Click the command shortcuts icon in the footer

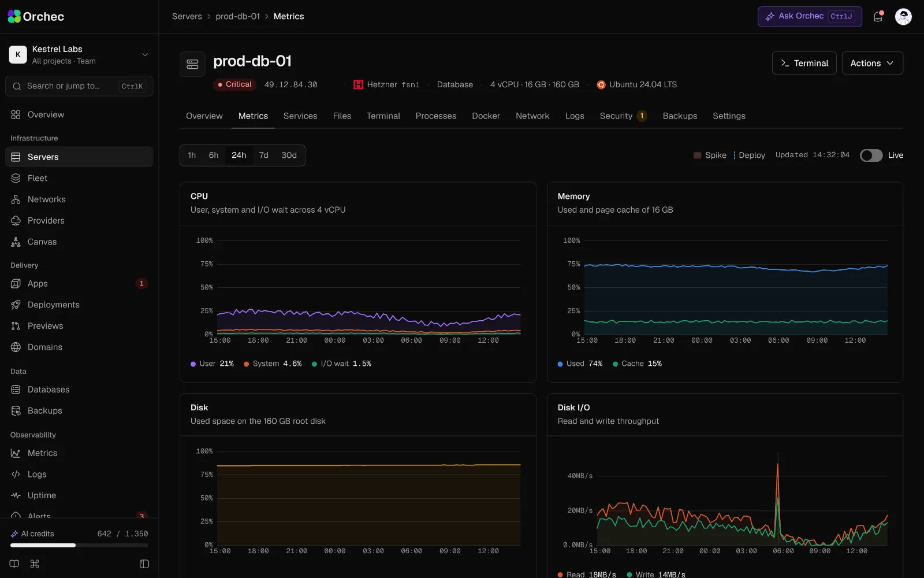pos(35,564)
